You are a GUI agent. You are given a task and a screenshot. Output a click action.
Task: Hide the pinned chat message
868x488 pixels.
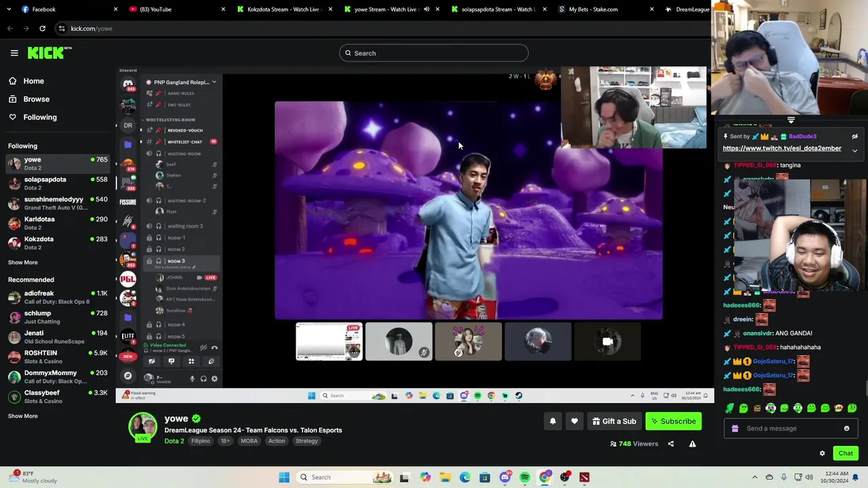854,137
